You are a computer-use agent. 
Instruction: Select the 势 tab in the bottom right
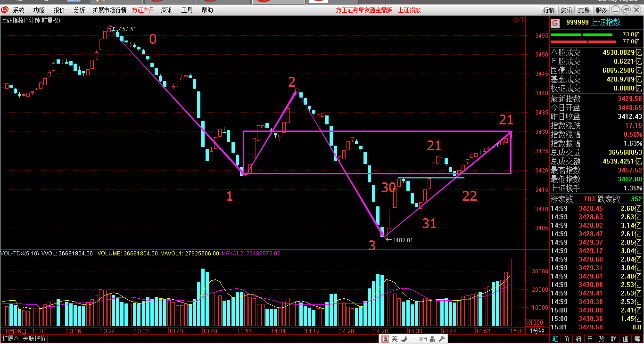click(x=602, y=339)
